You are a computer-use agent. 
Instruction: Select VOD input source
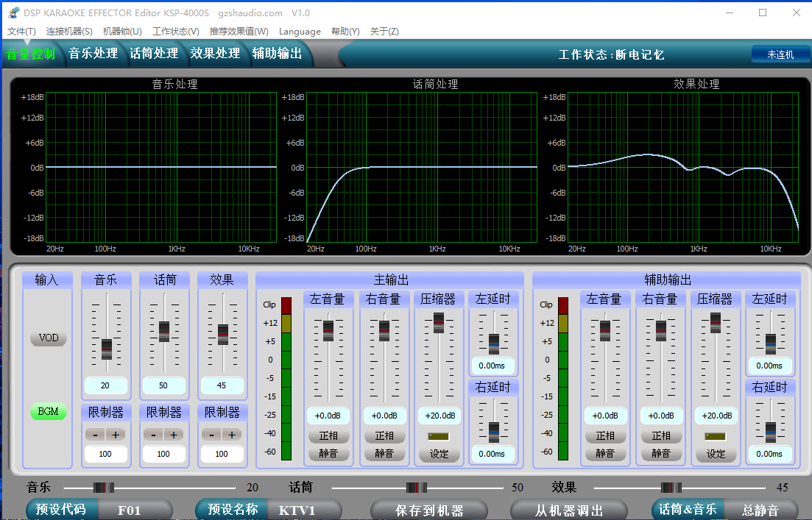[x=48, y=338]
